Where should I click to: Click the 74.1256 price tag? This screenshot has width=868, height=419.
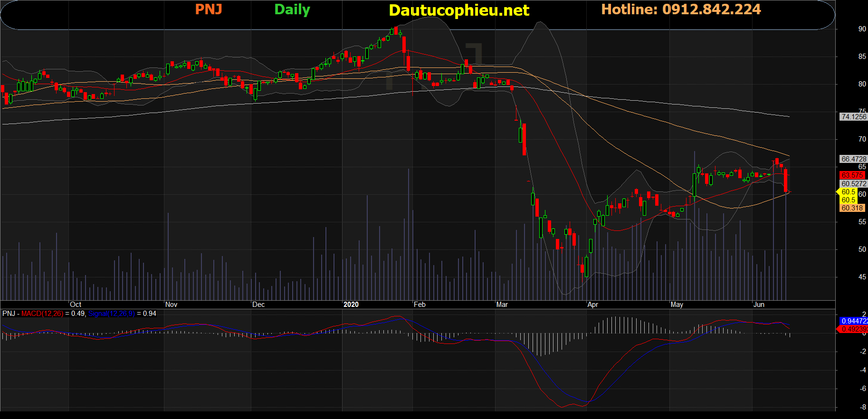pyautogui.click(x=853, y=117)
